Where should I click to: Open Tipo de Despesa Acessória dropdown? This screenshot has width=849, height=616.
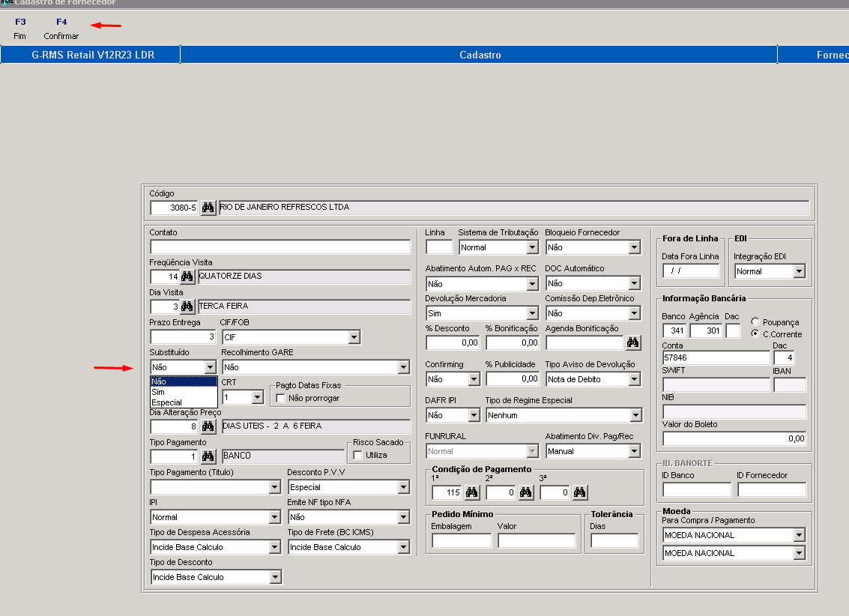click(x=275, y=547)
